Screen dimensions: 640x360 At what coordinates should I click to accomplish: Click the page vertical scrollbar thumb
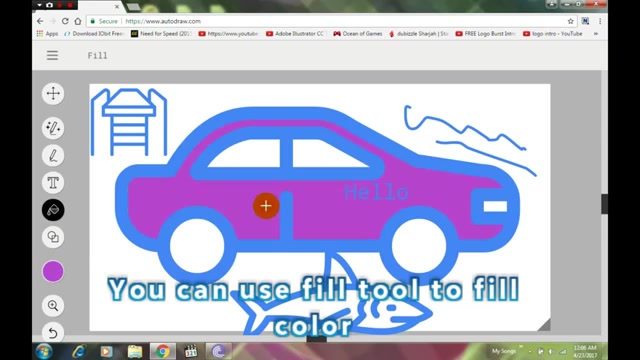604,204
